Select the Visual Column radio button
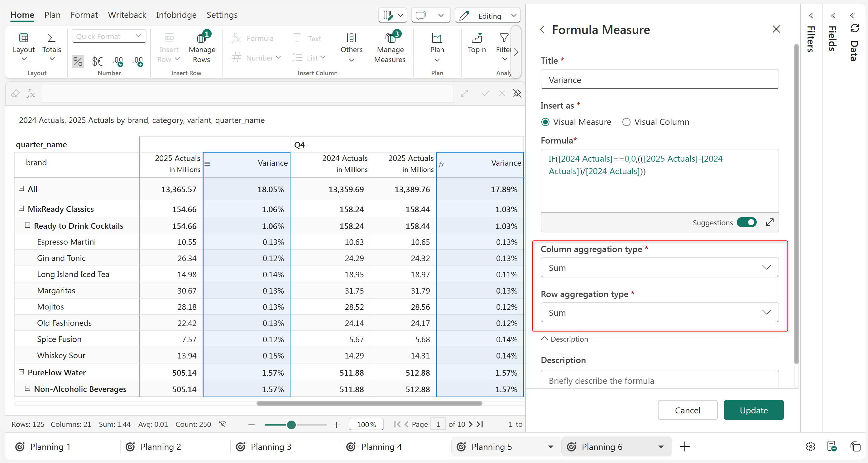This screenshot has width=868, height=463. (x=626, y=122)
